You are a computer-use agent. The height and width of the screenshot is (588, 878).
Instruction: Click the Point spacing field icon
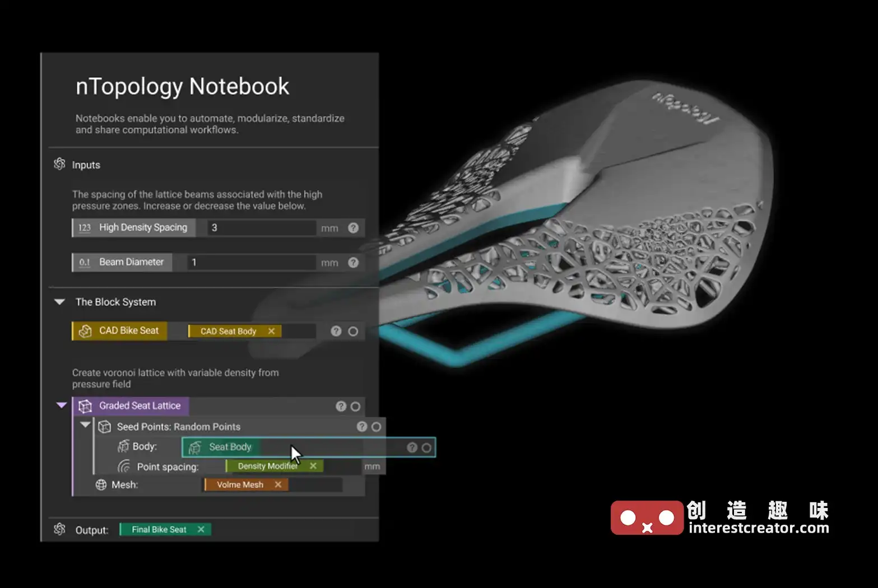[x=124, y=466]
